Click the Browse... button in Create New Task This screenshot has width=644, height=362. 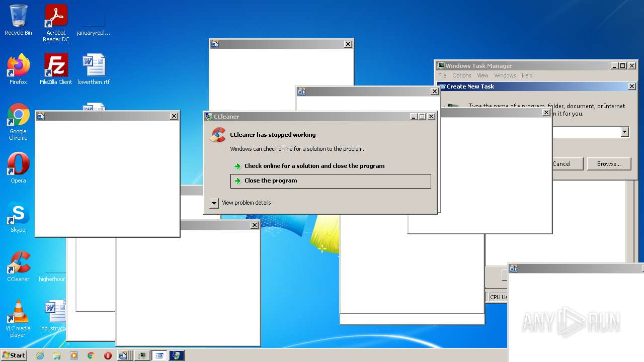[609, 164]
